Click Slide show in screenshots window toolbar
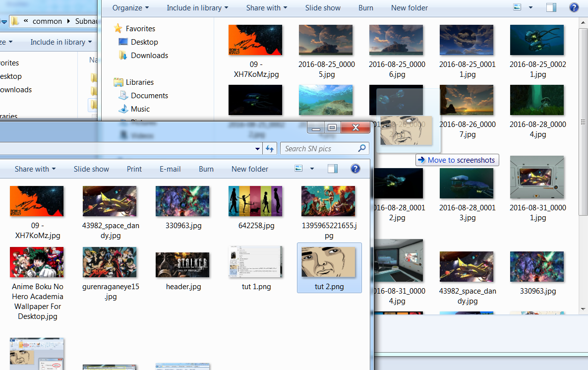The height and width of the screenshot is (370, 588). pos(322,8)
